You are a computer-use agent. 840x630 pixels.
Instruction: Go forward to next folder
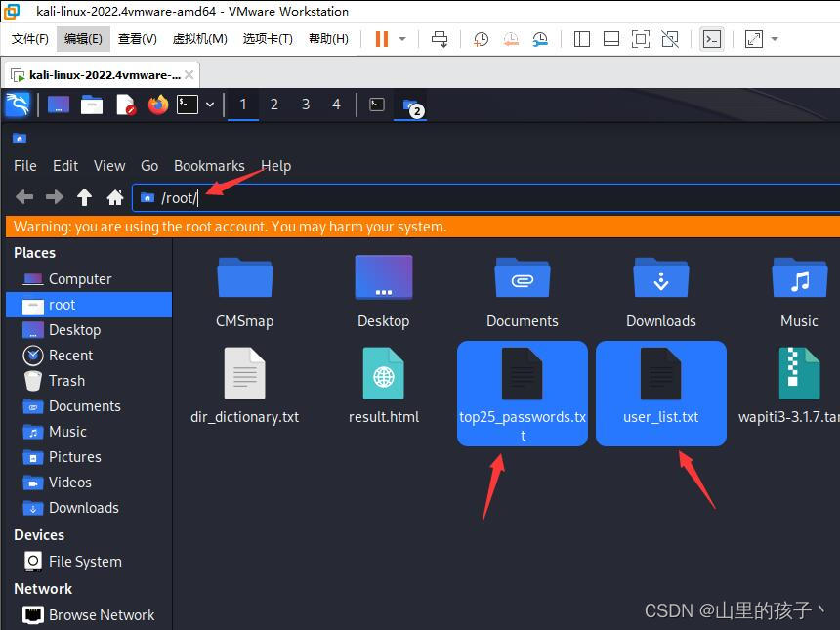pos(54,197)
